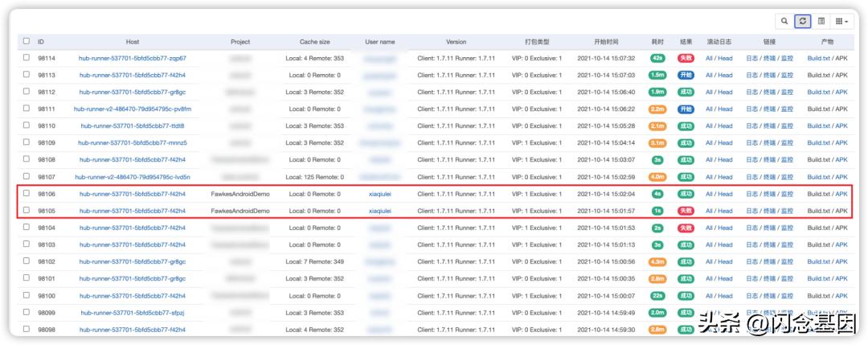The height and width of the screenshot is (345, 868).
Task: Click the 22s duration badge in row 98100
Action: coord(657,296)
